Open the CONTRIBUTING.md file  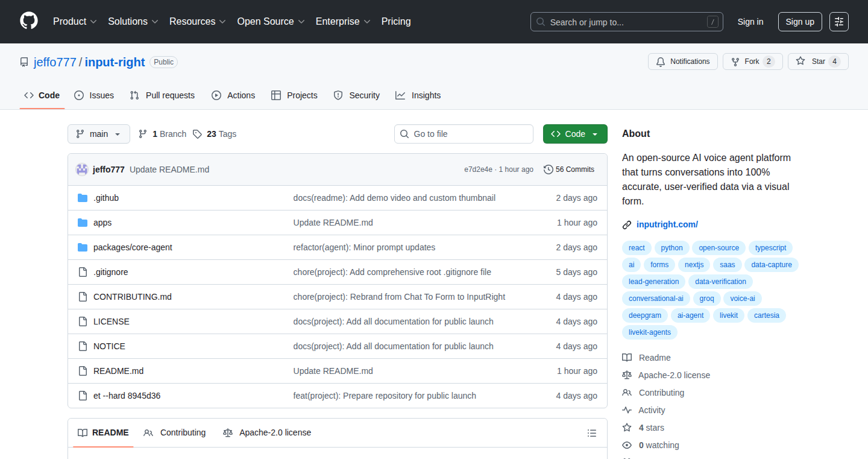(133, 297)
